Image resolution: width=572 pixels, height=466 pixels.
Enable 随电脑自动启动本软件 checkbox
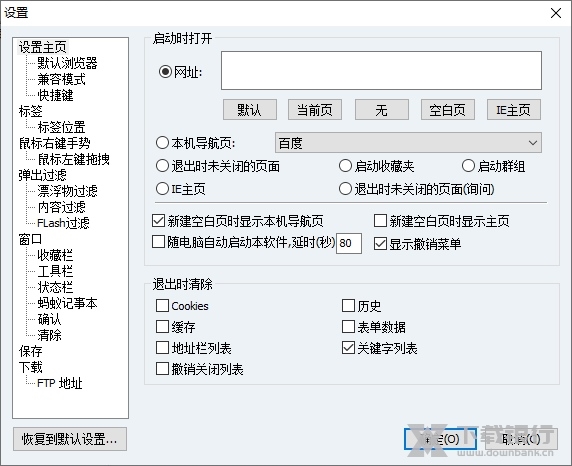coord(158,242)
